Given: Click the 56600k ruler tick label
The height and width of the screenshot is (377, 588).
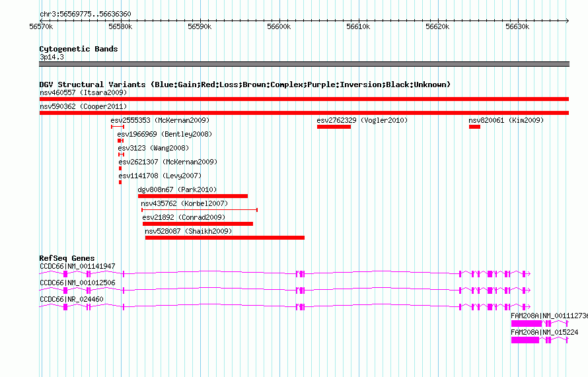Looking at the screenshot, I should point(279,26).
